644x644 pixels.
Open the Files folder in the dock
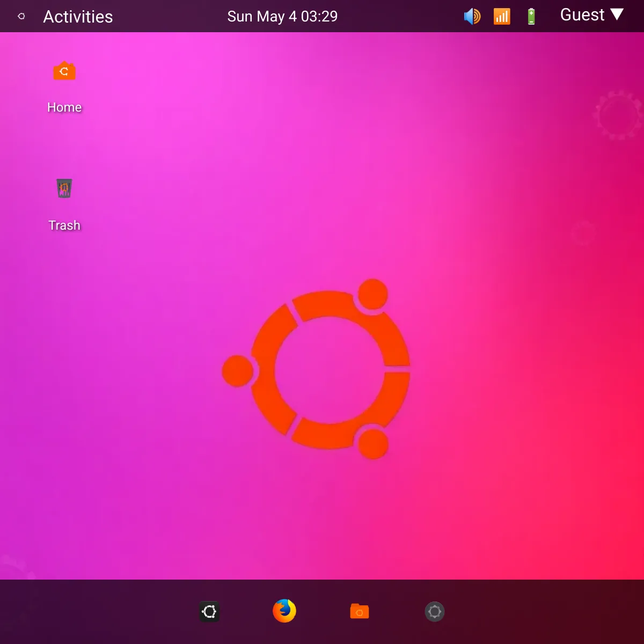360,611
